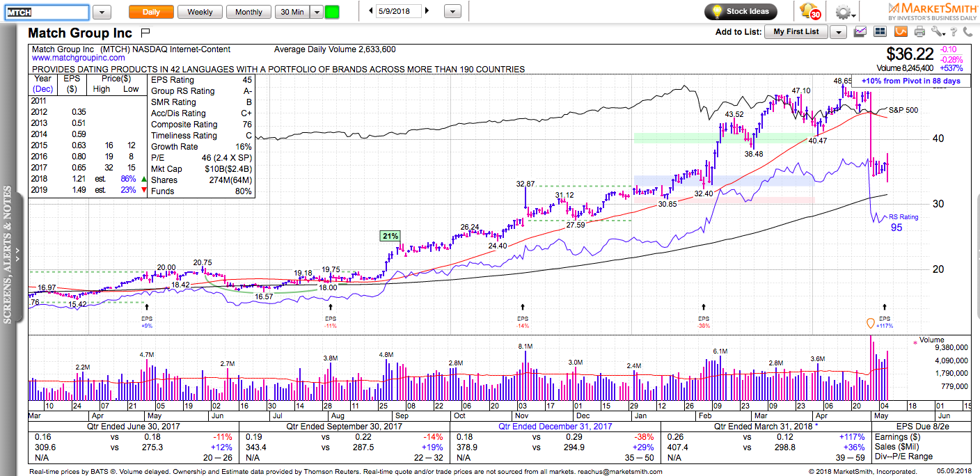
Task: Expand the intraday interval dropdown arrow
Action: coord(316,12)
